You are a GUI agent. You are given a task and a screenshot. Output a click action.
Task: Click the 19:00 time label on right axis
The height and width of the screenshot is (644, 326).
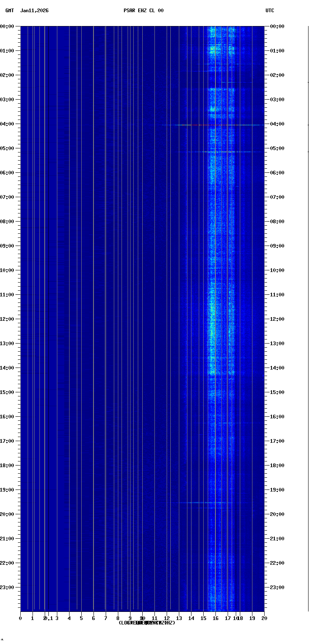(278, 490)
